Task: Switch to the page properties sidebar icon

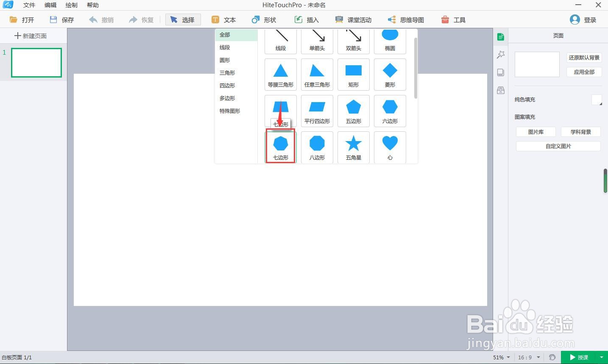Action: 501,37
